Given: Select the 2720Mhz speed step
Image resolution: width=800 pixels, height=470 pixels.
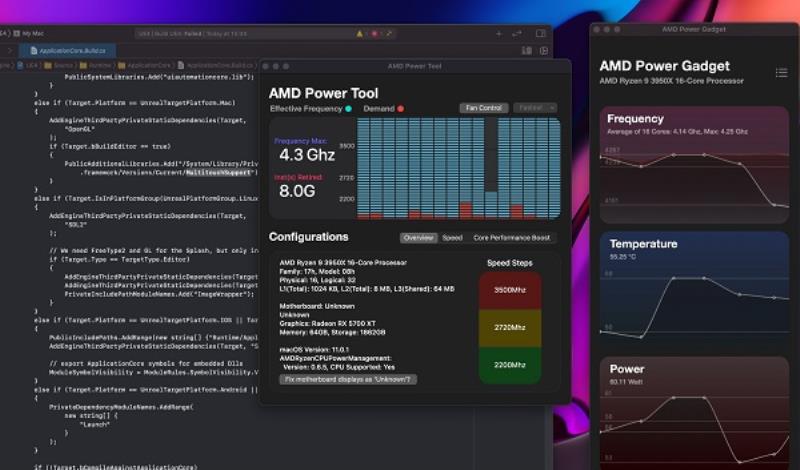Looking at the screenshot, I should coord(510,328).
